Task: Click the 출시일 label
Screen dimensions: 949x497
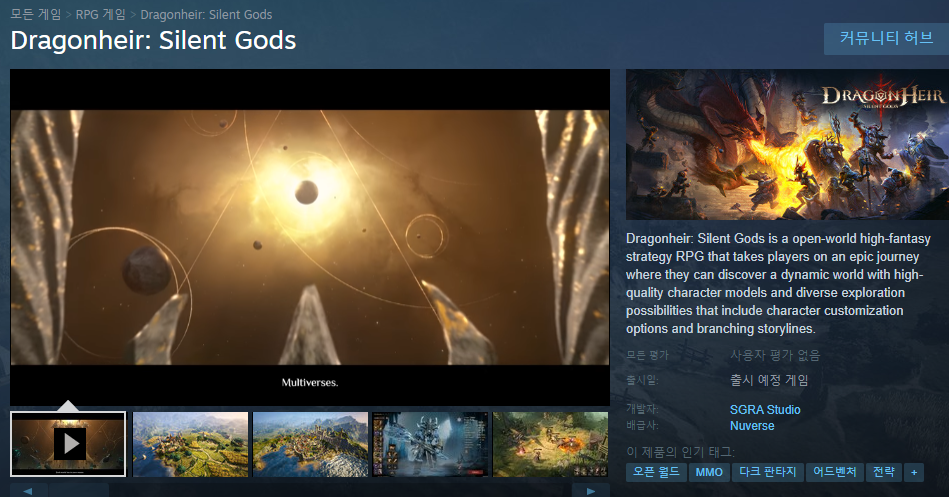Action: coord(642,380)
